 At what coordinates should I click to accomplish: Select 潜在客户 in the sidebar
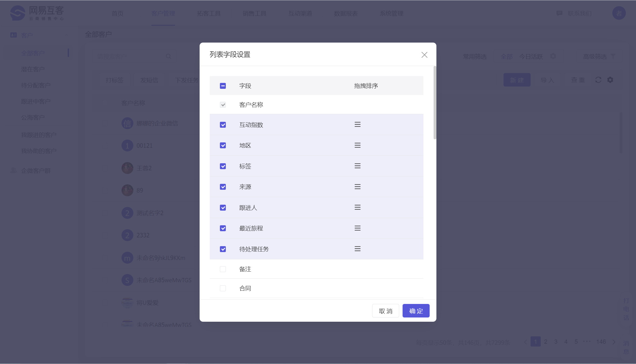click(33, 69)
